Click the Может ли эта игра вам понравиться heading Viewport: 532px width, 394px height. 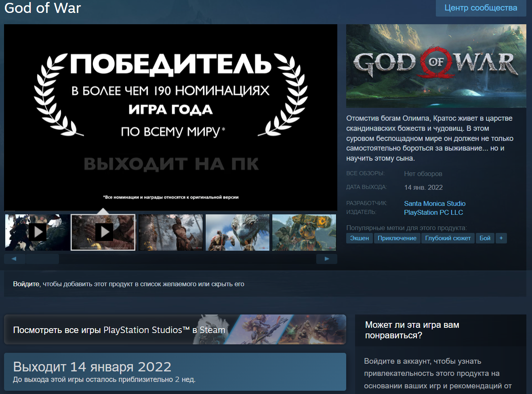(x=412, y=330)
